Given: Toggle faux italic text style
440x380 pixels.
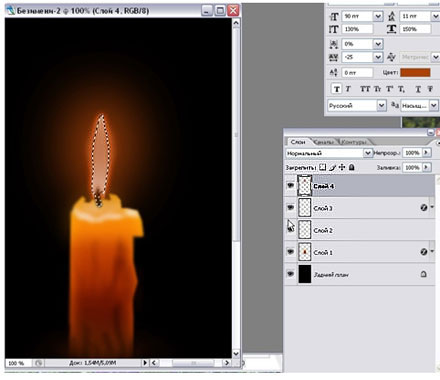Looking at the screenshot, I should coord(348,89).
